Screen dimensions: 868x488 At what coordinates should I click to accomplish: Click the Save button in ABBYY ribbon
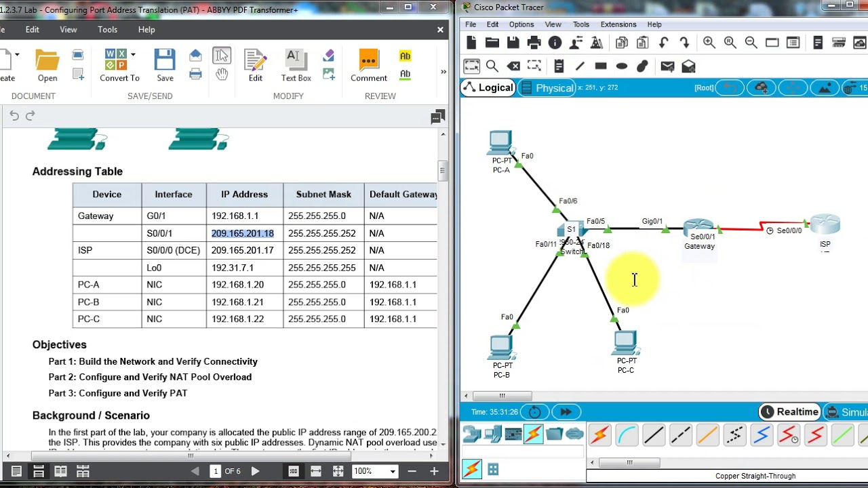(165, 66)
